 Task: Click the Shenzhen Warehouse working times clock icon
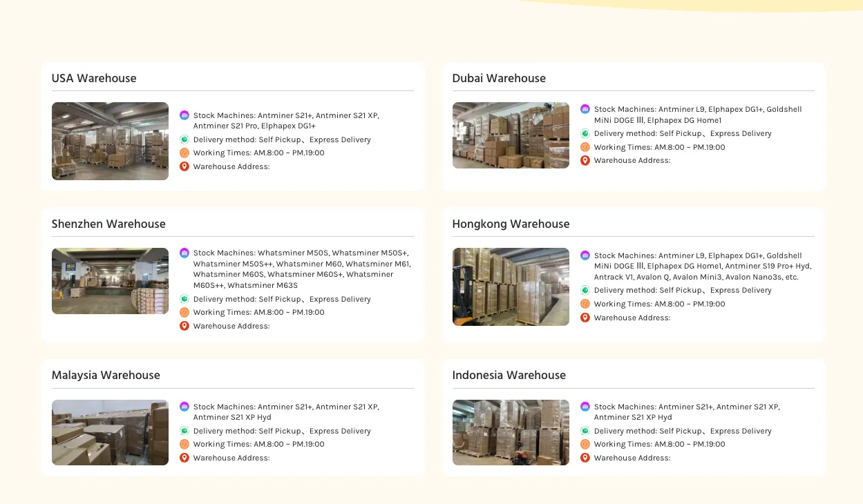pyautogui.click(x=184, y=312)
